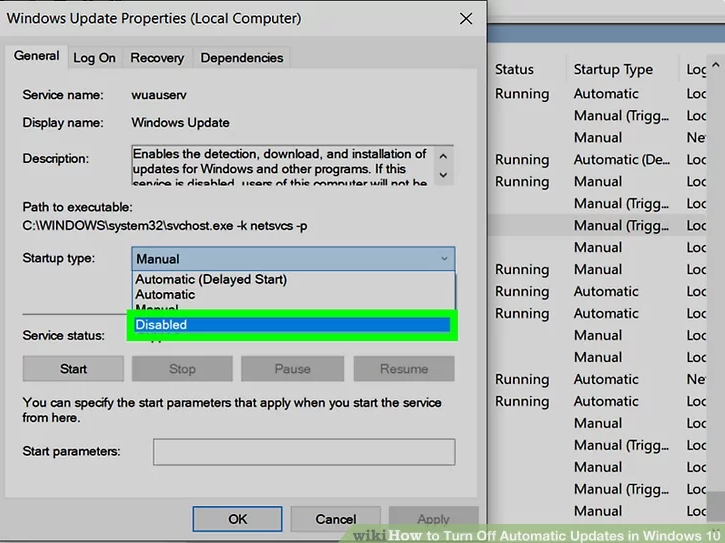Select the Automatic (De... startup row
The height and width of the screenshot is (543, 725).
point(621,160)
